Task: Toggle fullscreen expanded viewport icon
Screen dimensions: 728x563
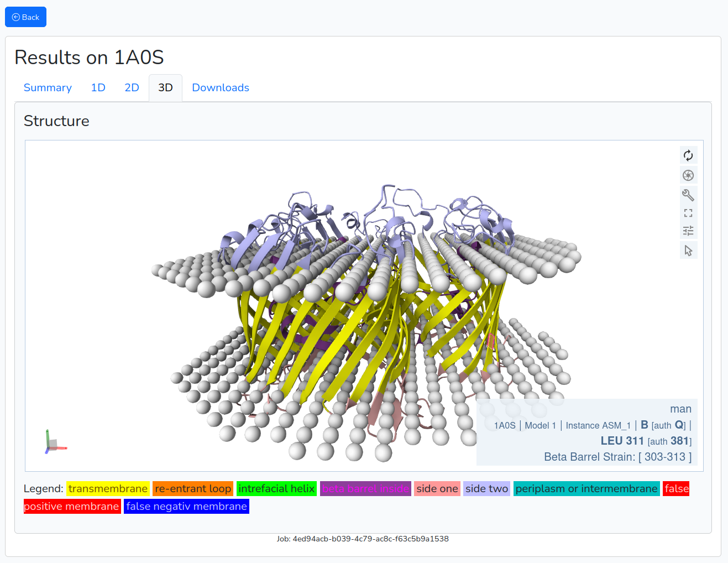Action: coord(688,213)
